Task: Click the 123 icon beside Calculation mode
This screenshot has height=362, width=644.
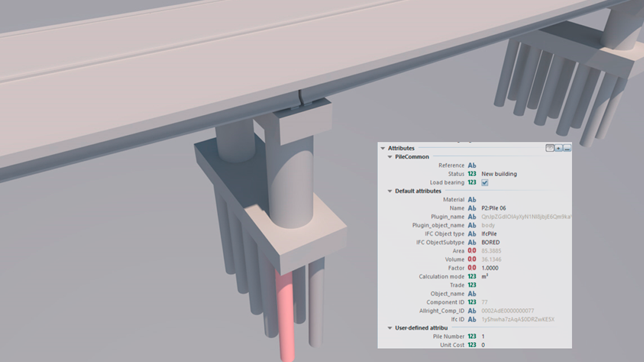Action: coord(471,276)
